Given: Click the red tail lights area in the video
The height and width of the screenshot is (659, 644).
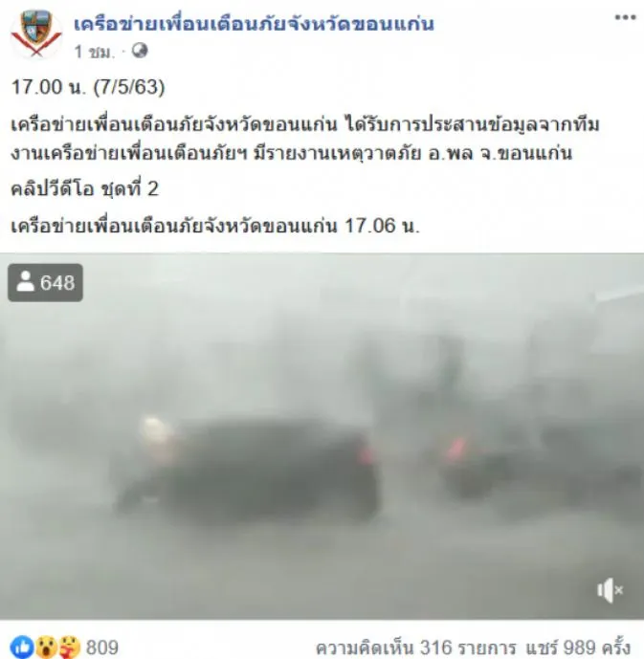Looking at the screenshot, I should click(456, 450).
